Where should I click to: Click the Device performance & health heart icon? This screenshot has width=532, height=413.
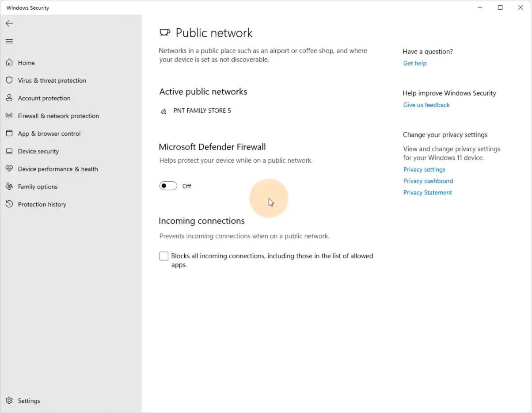click(x=9, y=169)
